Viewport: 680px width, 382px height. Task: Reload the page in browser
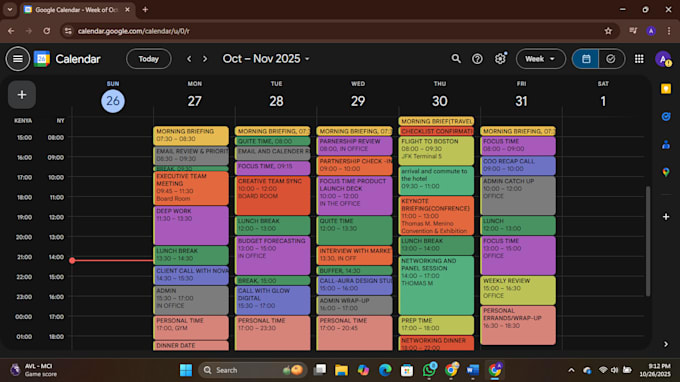[x=46, y=31]
